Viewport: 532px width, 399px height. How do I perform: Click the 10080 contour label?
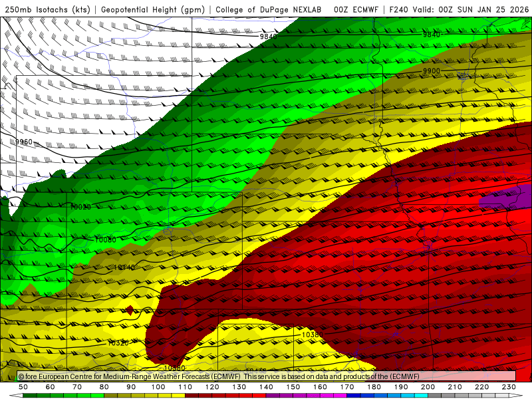[x=106, y=240]
